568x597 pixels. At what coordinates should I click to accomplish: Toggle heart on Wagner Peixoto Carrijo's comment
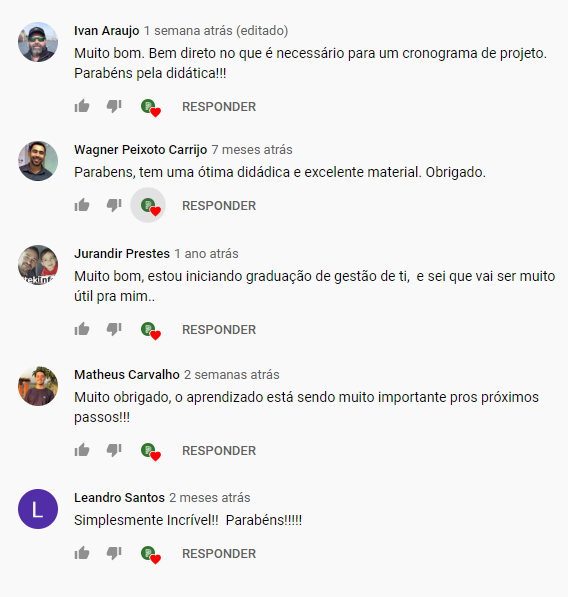(148, 205)
